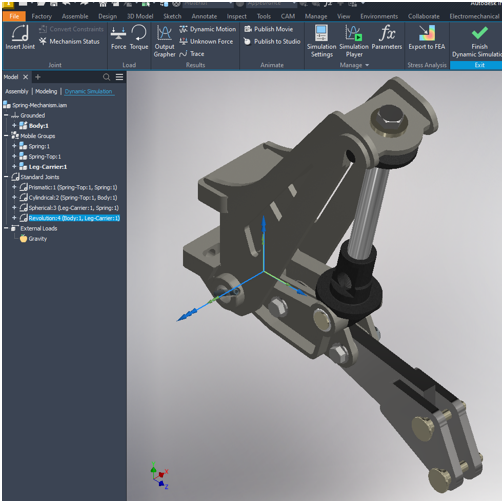Open the View ribbon tab

343,16
